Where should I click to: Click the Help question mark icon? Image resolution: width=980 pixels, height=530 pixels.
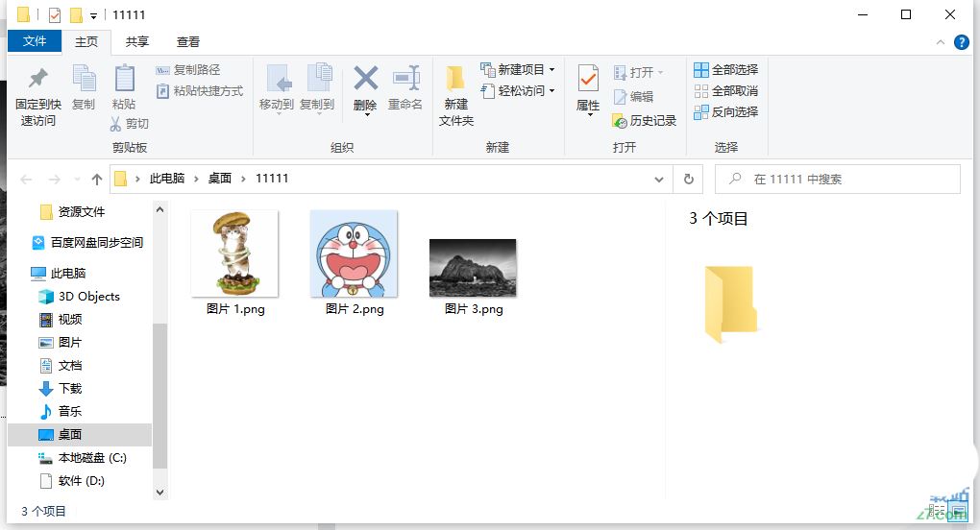pyautogui.click(x=961, y=42)
